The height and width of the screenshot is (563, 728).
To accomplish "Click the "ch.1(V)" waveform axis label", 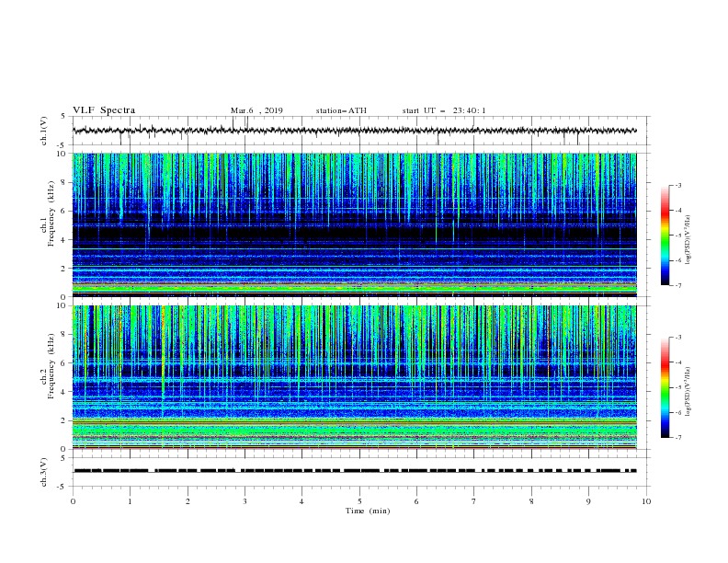I will click(x=44, y=131).
